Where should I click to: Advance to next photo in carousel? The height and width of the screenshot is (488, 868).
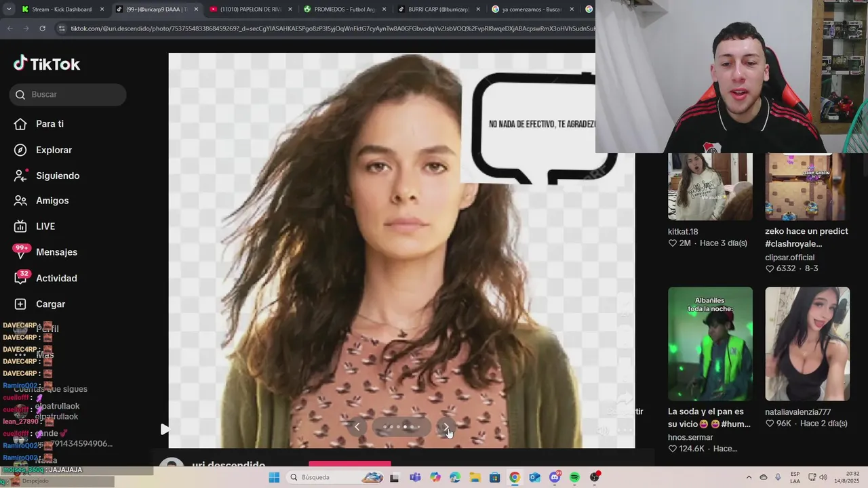[x=446, y=427]
